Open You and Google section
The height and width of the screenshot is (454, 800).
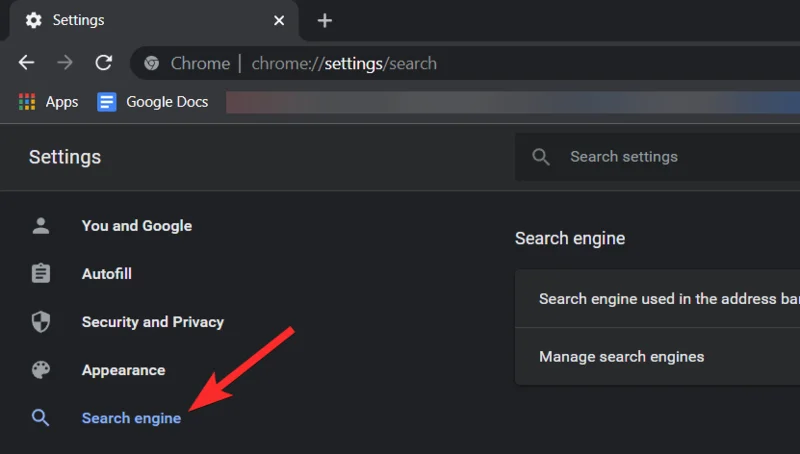coord(137,225)
